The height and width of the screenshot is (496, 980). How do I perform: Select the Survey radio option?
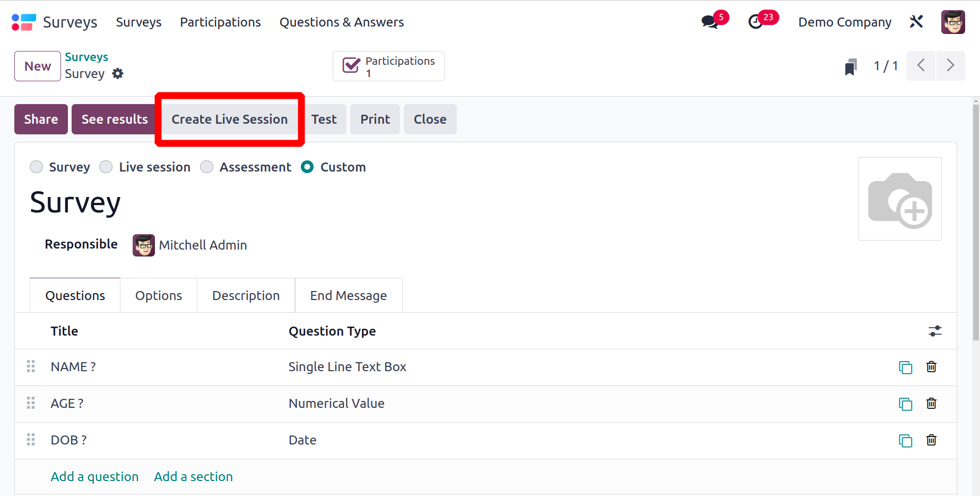(36, 167)
